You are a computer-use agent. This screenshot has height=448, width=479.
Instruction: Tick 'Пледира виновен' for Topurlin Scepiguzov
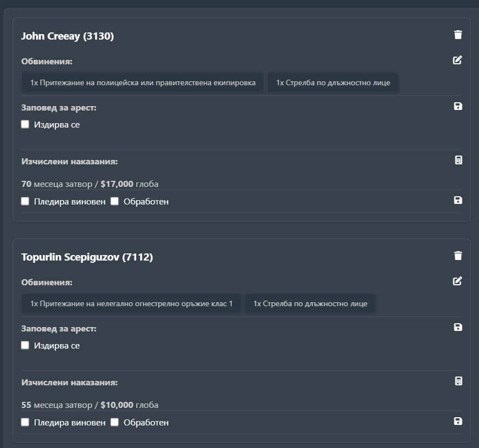(x=25, y=422)
